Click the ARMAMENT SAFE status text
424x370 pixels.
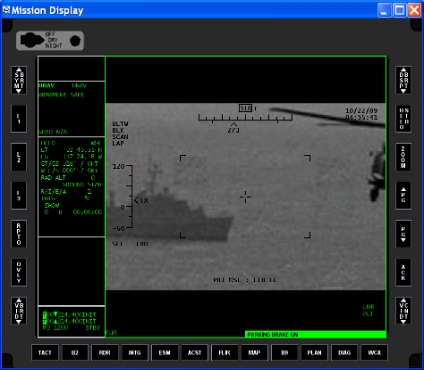[61, 95]
